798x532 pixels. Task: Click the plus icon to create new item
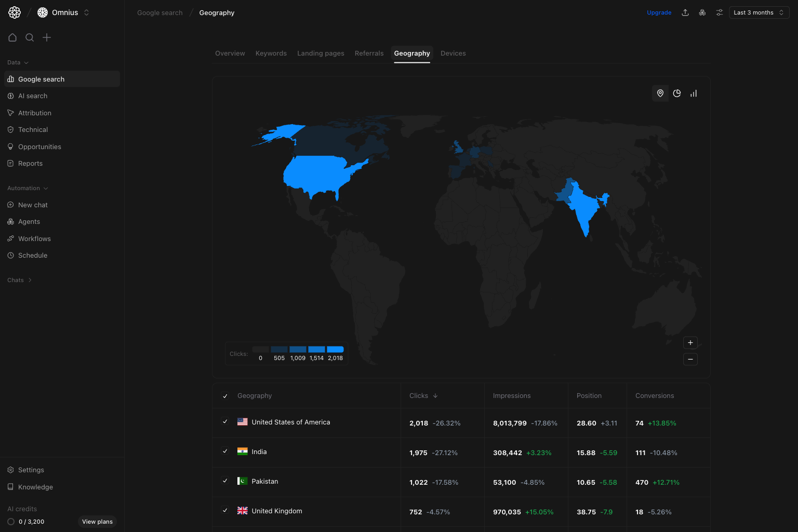point(47,37)
